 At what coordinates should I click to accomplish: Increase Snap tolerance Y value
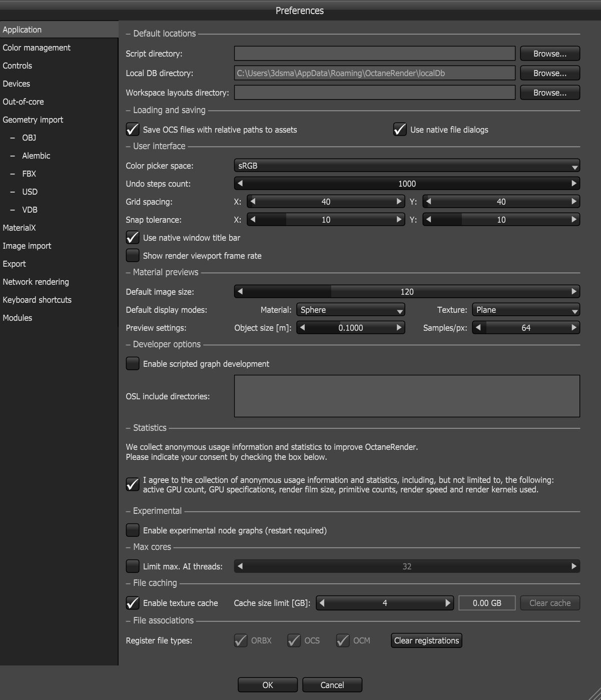pos(574,220)
